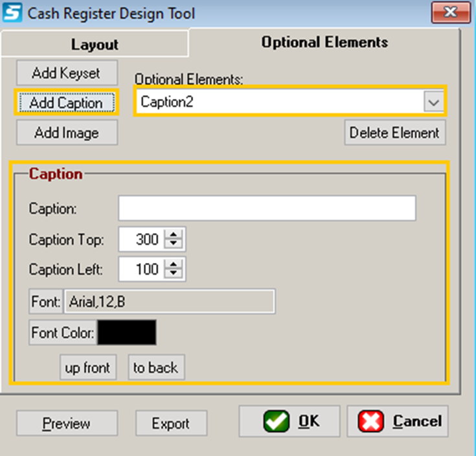
Task: Click the app logo icon in title bar
Action: (x=12, y=13)
